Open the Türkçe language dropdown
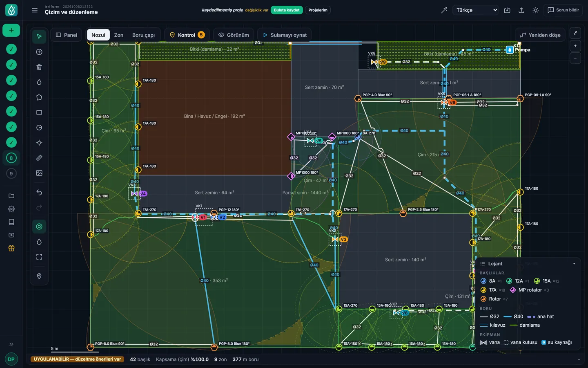Viewport: 588px width, 368px height. (476, 10)
